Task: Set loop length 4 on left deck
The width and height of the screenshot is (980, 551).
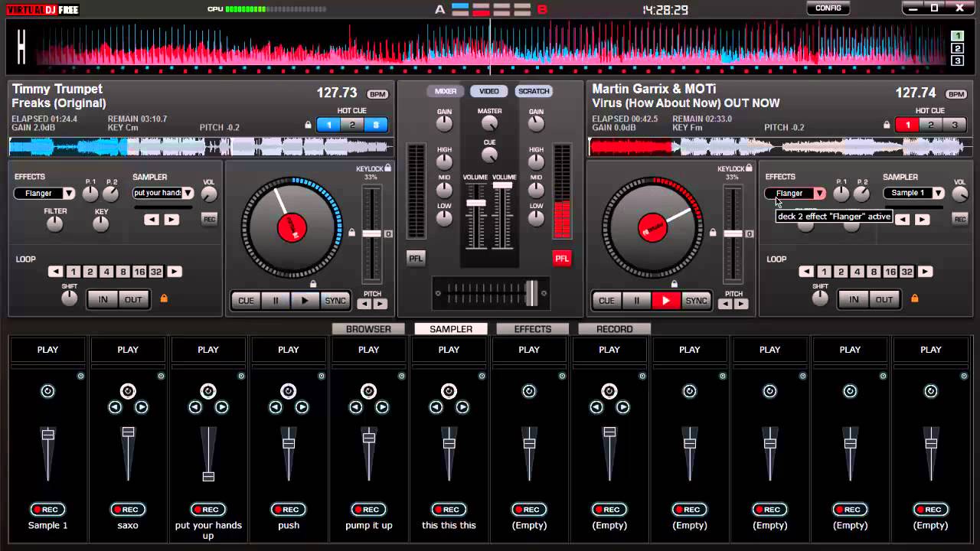Action: pos(106,272)
